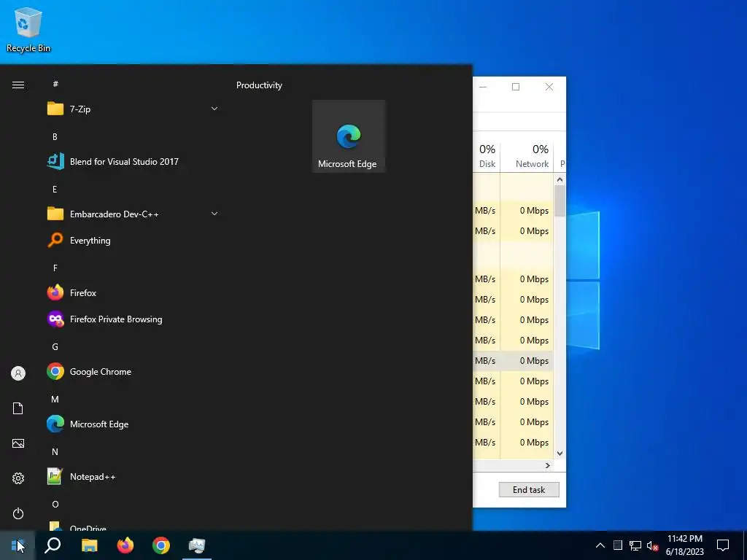Open taskbar Search magnifier
The height and width of the screenshot is (560, 747).
pyautogui.click(x=53, y=545)
